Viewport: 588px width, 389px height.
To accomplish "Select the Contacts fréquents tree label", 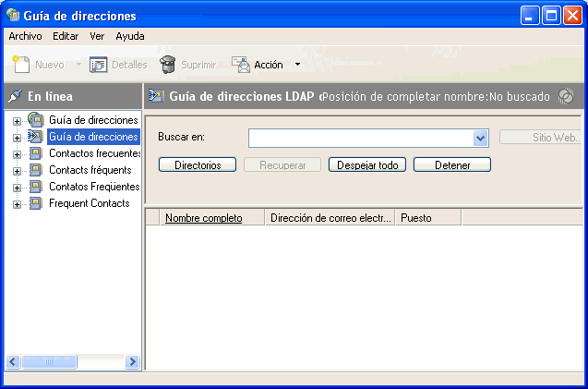I will click(x=90, y=170).
